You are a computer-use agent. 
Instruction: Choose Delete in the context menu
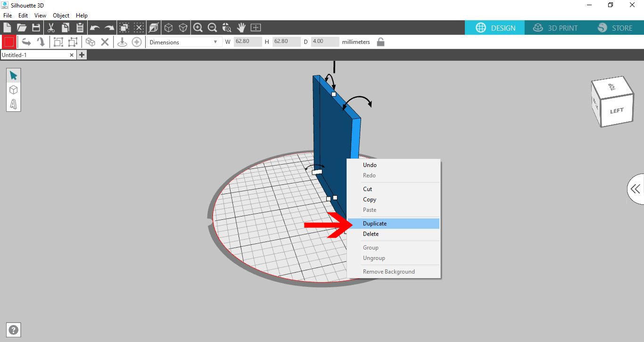tap(393, 234)
